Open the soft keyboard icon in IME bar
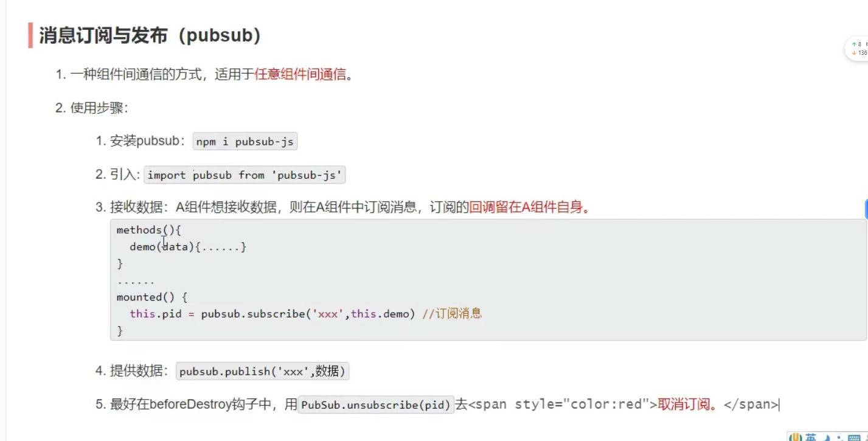868x441 pixels. [854, 438]
